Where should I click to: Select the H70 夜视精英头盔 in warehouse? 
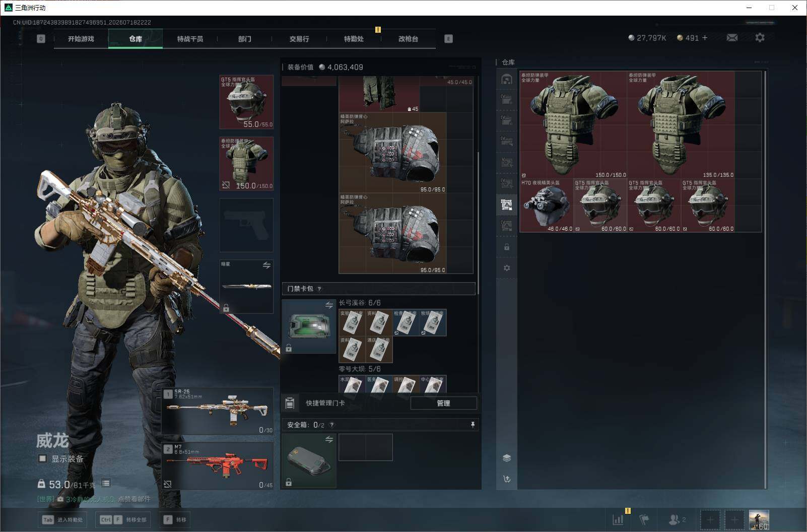click(547, 206)
